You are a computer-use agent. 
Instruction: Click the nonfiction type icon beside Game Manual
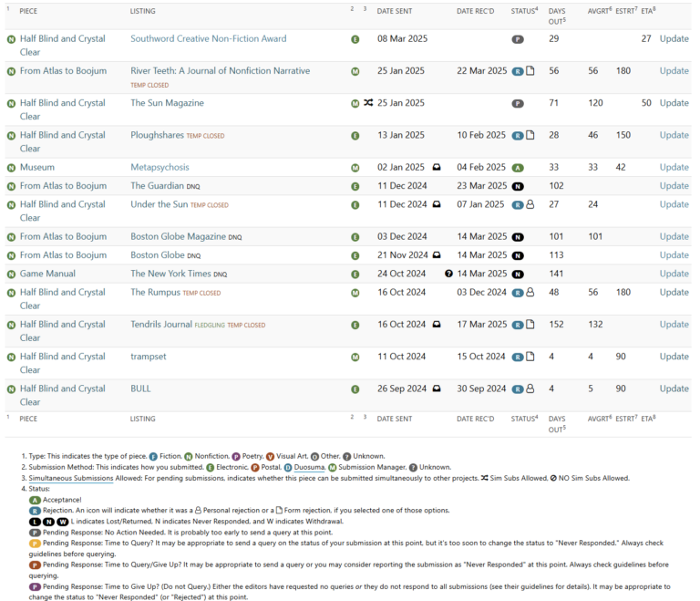[11, 275]
